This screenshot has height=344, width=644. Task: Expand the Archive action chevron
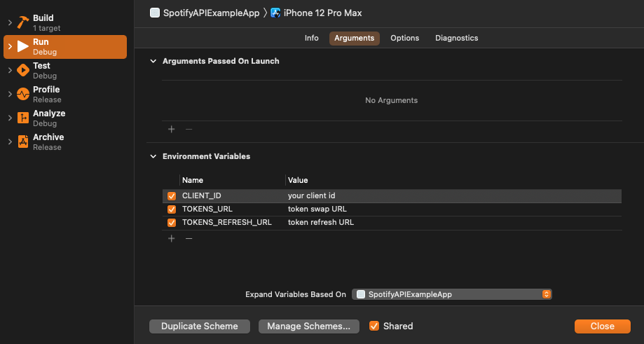pyautogui.click(x=10, y=142)
